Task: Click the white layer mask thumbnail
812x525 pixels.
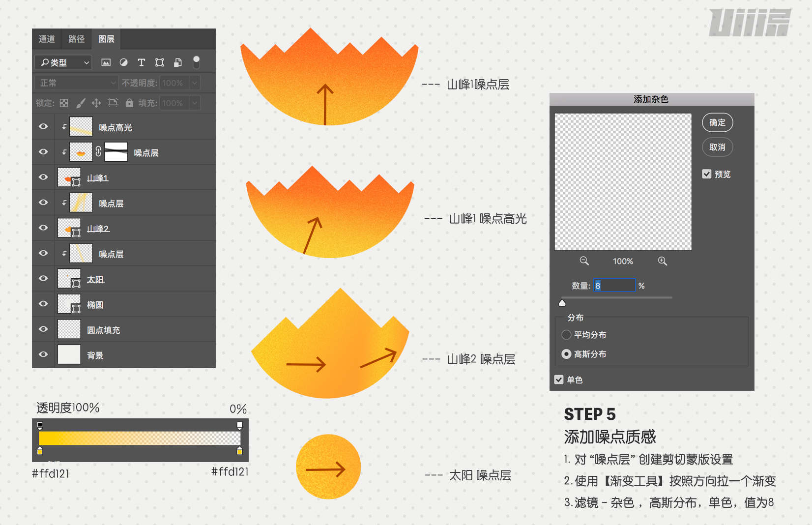Action: point(116,152)
